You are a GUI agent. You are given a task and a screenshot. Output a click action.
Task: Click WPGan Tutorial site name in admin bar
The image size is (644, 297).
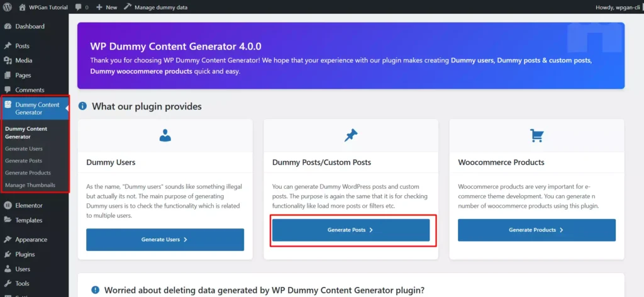pos(48,7)
